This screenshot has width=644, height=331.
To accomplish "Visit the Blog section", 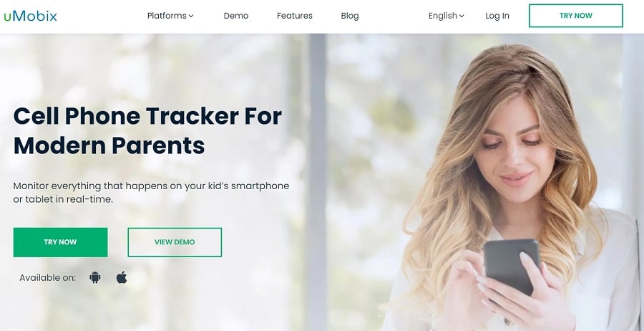I will tap(350, 16).
